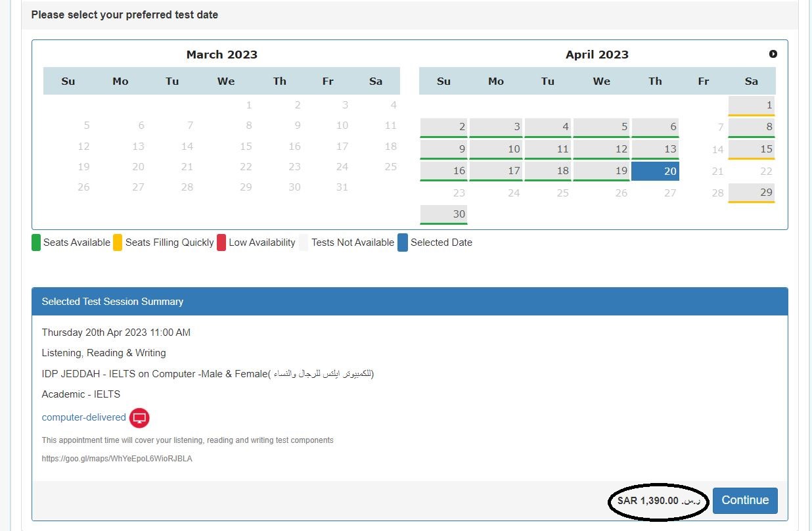This screenshot has width=812, height=531.
Task: Select April 16 on the calendar
Action: click(x=443, y=170)
